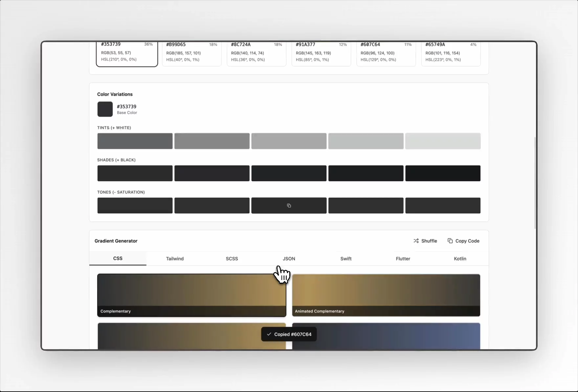Click the Copy Code icon
The height and width of the screenshot is (392, 578).
(450, 241)
